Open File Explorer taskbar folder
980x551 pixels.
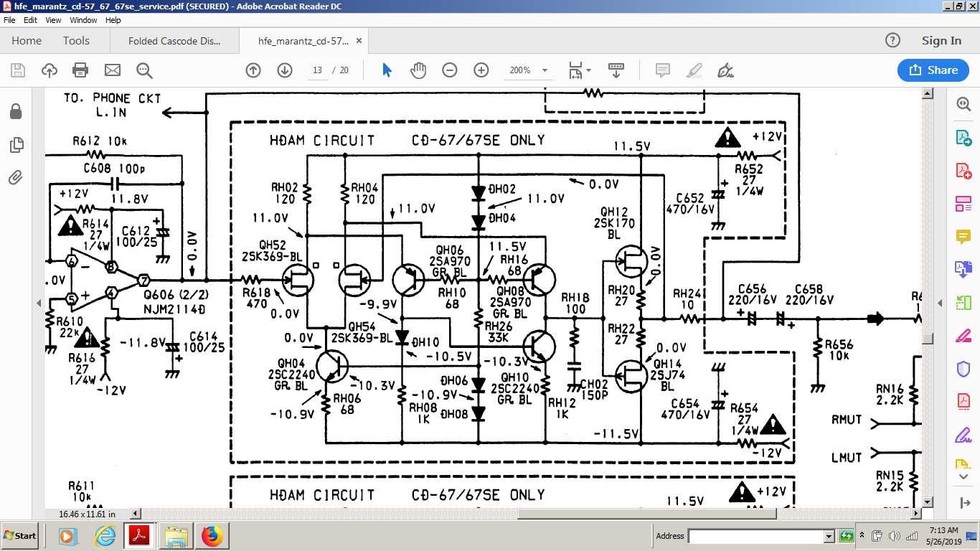click(176, 536)
